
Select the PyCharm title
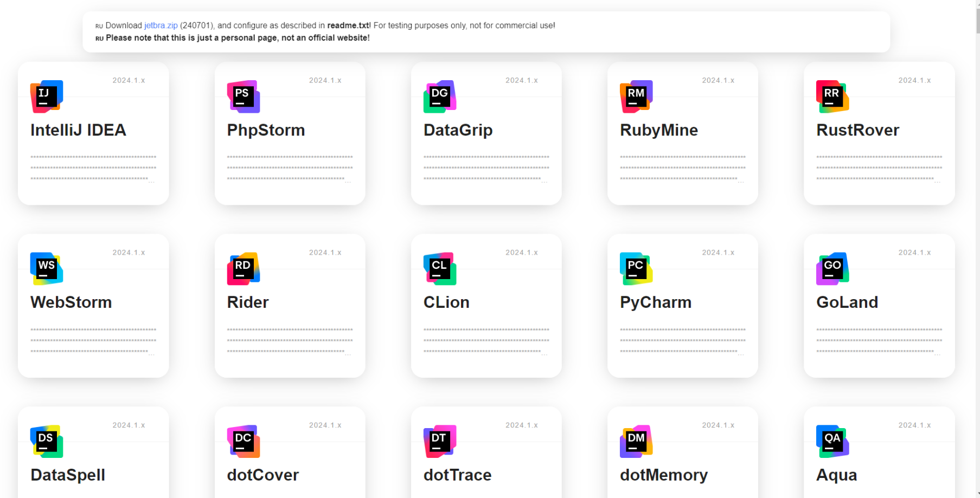(656, 302)
